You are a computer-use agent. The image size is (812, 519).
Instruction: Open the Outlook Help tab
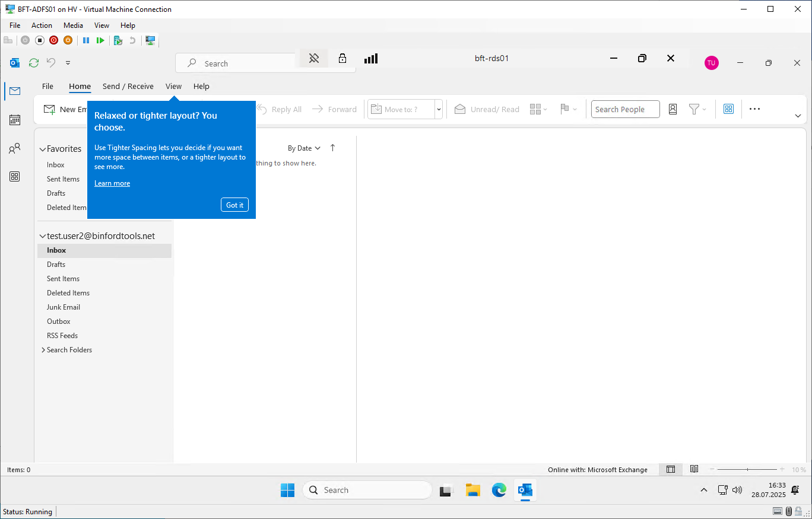pos(201,86)
